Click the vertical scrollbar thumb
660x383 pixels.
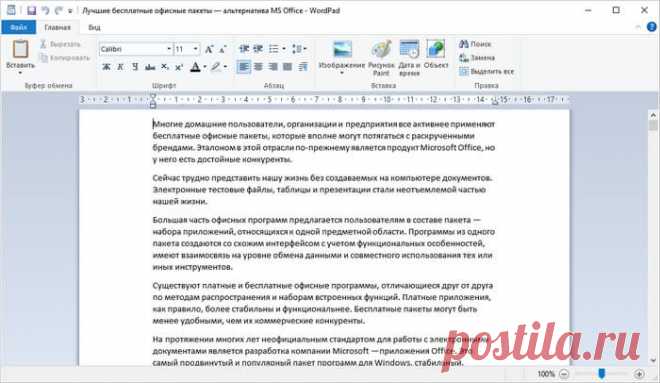pyautogui.click(x=653, y=125)
